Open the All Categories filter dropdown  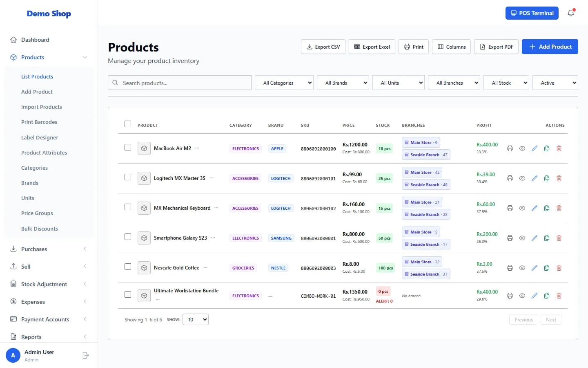284,83
